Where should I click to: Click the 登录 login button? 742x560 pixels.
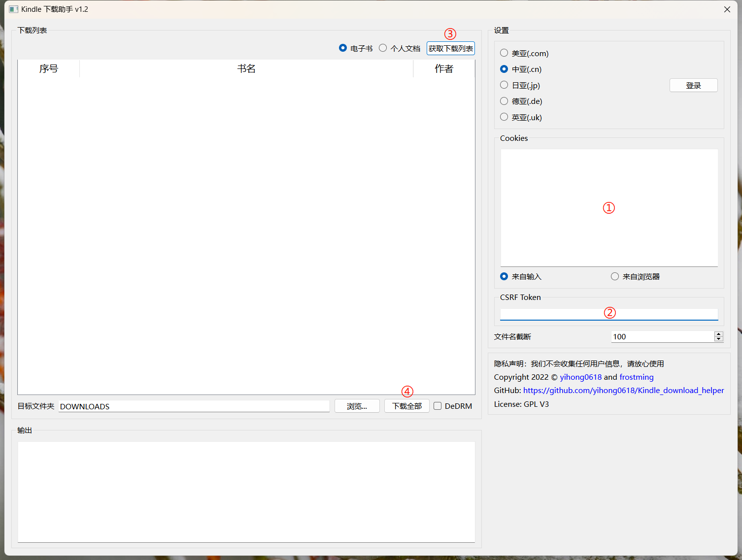pos(693,85)
